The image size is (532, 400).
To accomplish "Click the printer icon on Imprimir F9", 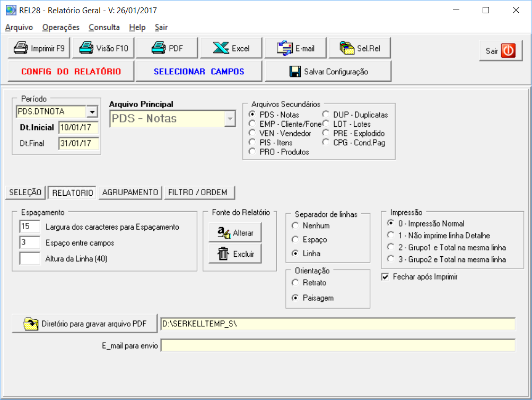I will [21, 48].
